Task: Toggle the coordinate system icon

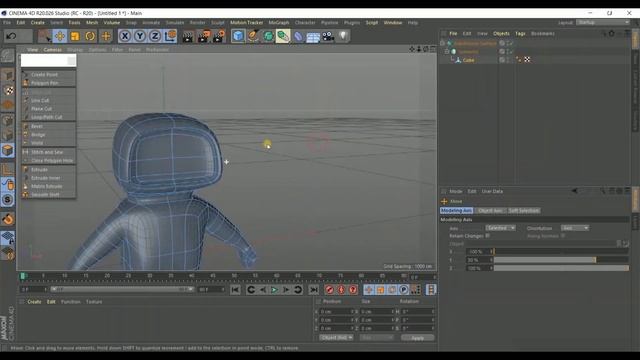Action: pyautogui.click(x=170, y=36)
